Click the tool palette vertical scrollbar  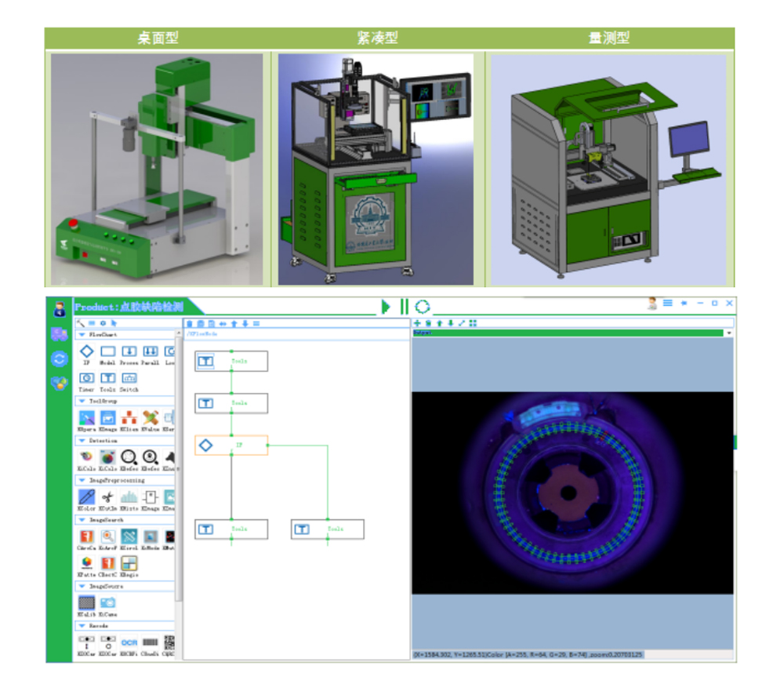tap(178, 471)
